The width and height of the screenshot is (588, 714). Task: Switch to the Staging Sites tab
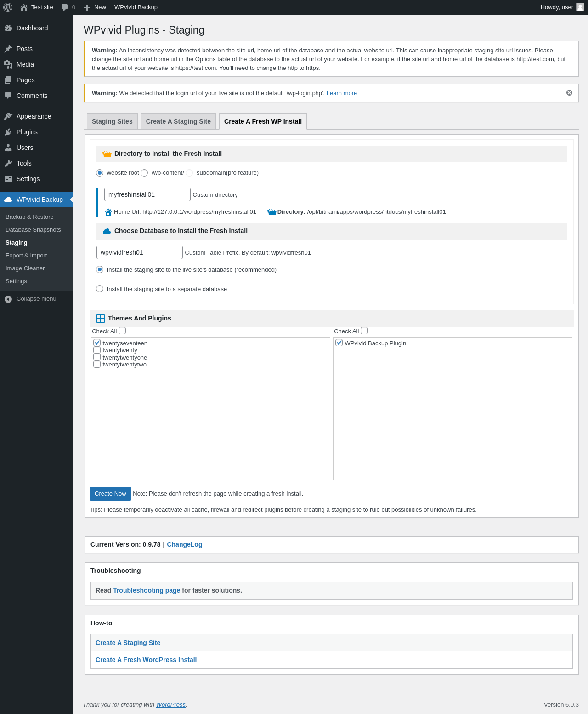pos(112,121)
